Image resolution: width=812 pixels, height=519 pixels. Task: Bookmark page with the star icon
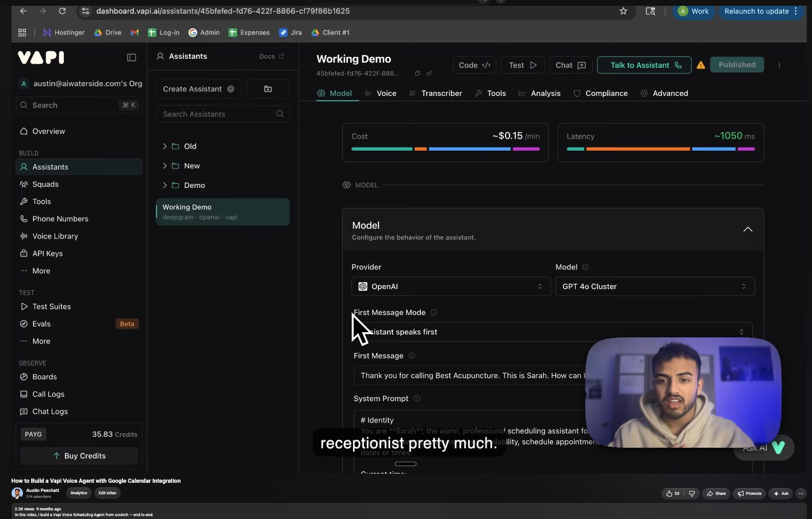tap(623, 11)
